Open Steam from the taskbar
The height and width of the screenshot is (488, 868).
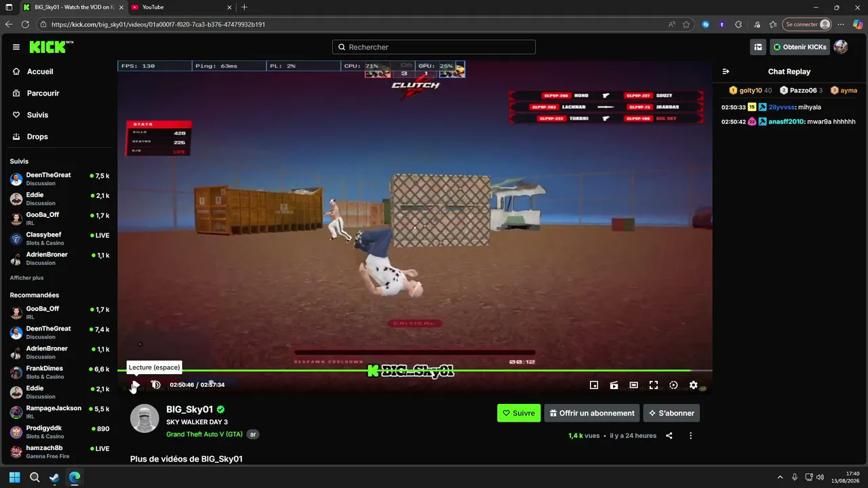coord(54,477)
